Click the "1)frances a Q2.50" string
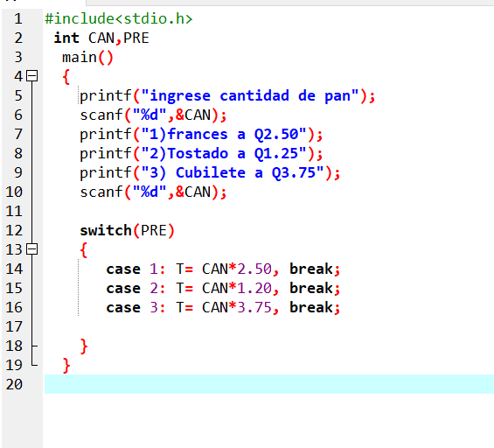This screenshot has width=494, height=448. pyautogui.click(x=224, y=134)
